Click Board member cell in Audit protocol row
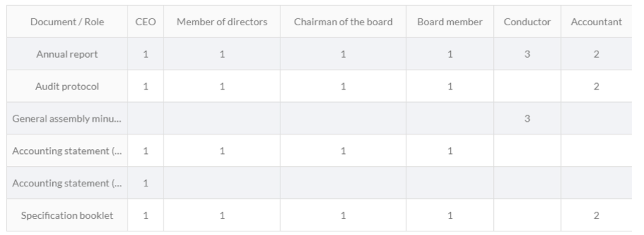644x235 pixels. point(450,86)
